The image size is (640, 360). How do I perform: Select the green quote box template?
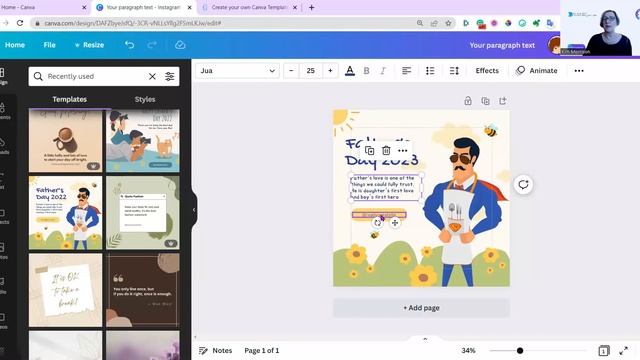pos(143,213)
